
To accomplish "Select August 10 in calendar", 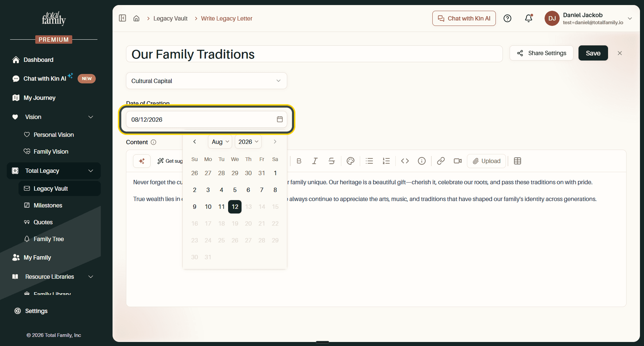I will coord(208,207).
